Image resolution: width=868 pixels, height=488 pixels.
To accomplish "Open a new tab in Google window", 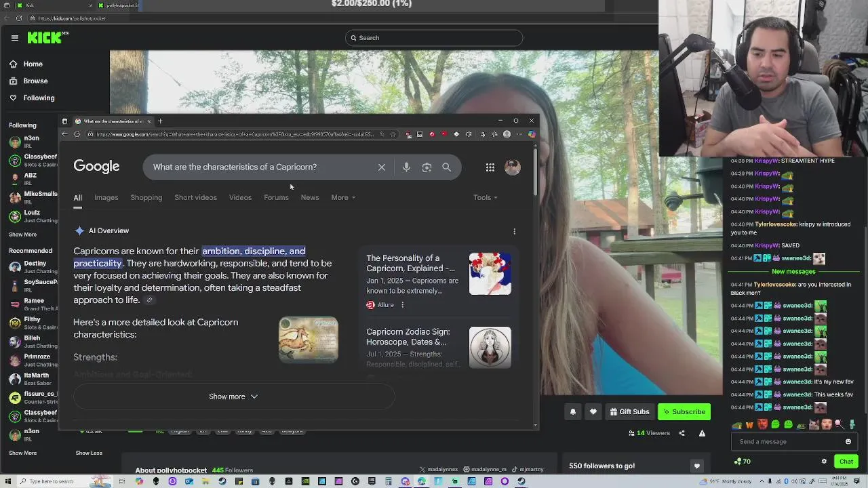I will click(x=160, y=121).
